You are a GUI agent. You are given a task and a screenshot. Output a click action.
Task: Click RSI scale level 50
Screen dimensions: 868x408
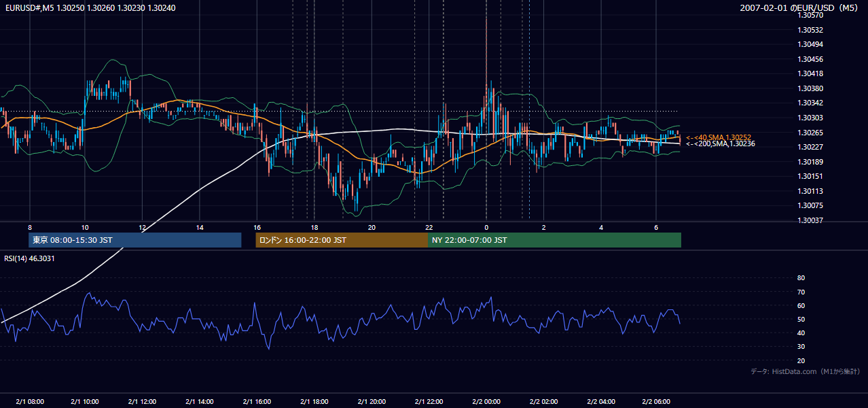[x=801, y=320]
